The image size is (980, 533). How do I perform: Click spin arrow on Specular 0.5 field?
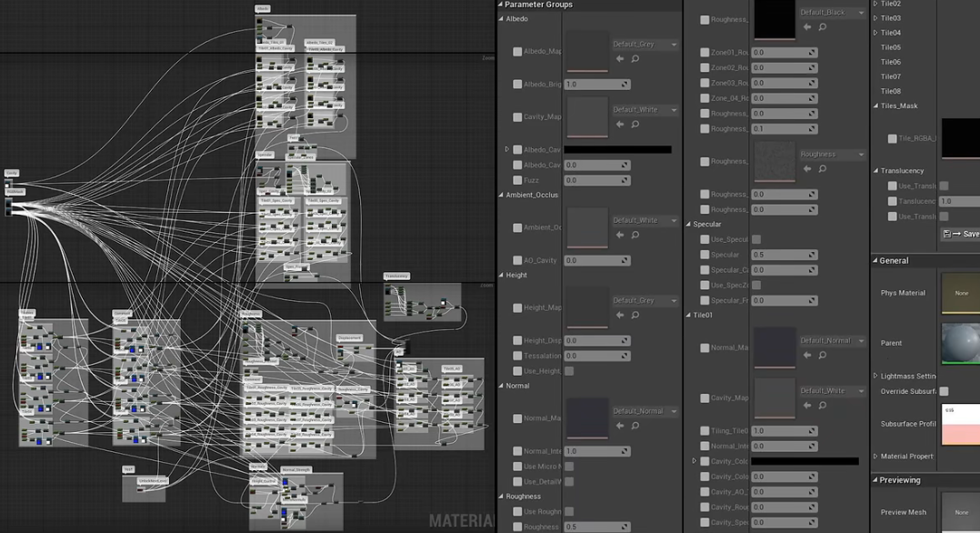pos(812,256)
